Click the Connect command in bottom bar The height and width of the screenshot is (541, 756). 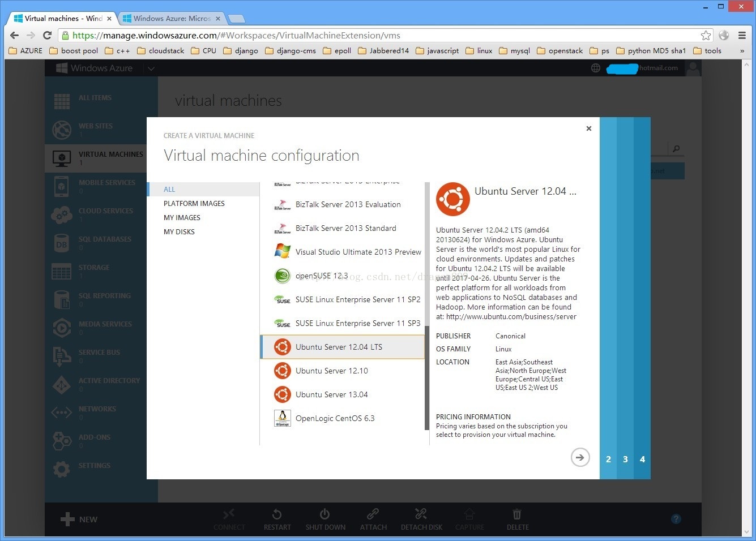[x=229, y=519]
